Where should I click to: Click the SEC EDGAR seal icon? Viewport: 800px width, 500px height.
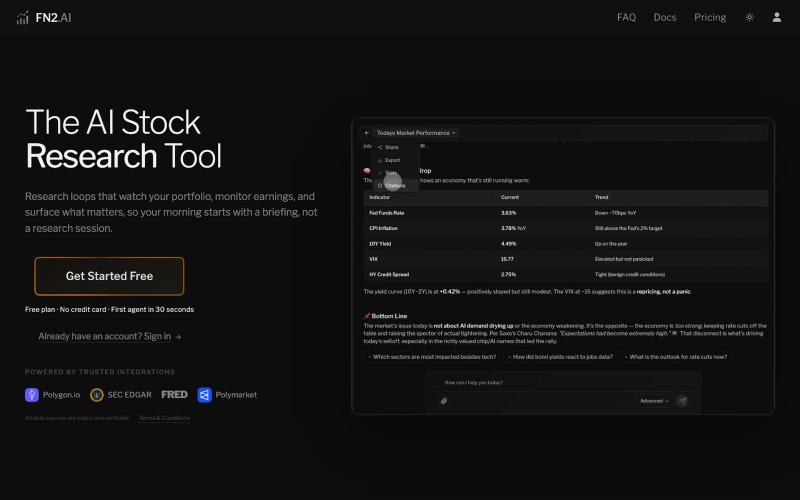click(96, 395)
